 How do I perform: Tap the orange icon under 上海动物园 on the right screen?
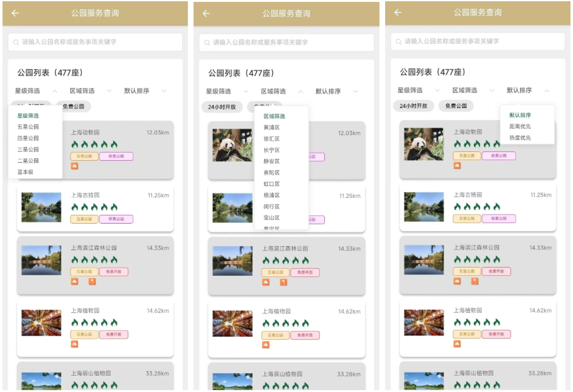pos(457,166)
